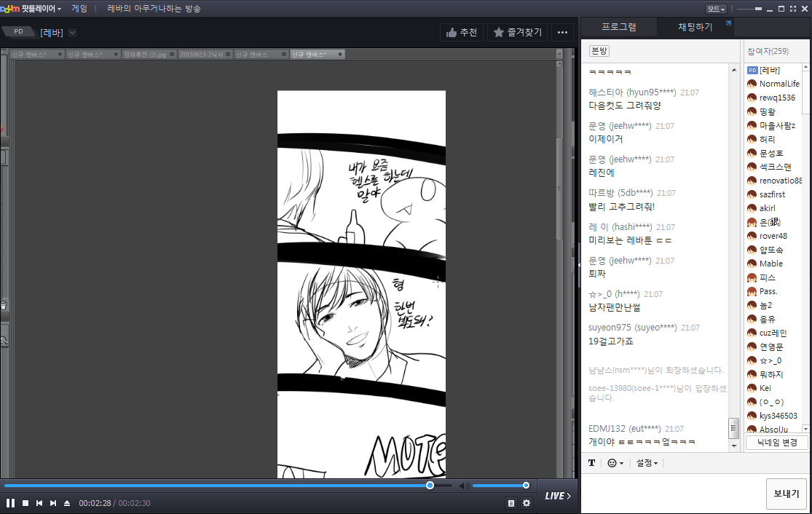Switch to the 프로그램 tab

tap(619, 27)
